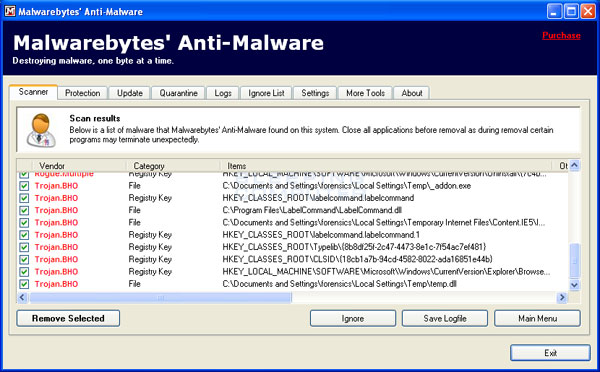Open the Settings tab
Viewport: 600px width, 372px height.
point(315,93)
